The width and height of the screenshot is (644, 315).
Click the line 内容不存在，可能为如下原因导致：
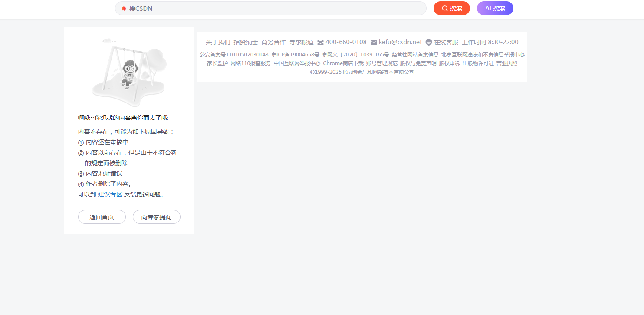coord(126,132)
